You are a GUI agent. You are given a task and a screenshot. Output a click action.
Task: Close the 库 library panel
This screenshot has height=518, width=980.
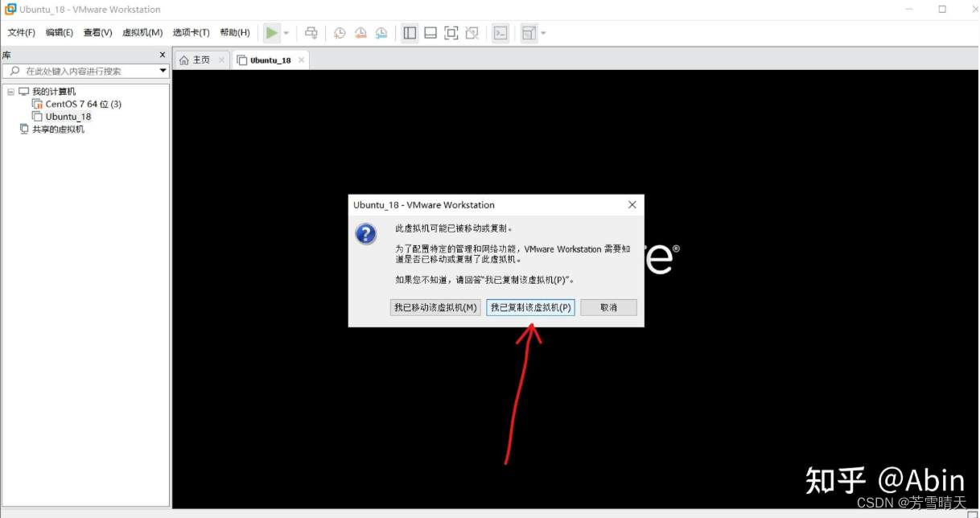pyautogui.click(x=163, y=55)
